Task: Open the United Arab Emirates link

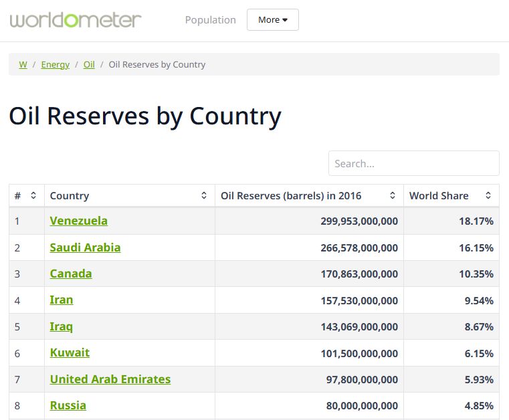Action: click(x=110, y=379)
